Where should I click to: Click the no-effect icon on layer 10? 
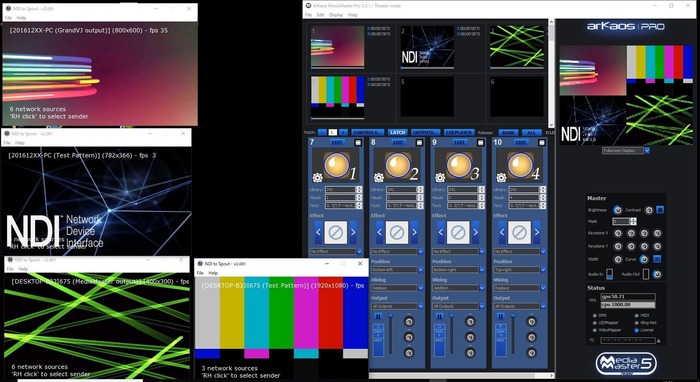click(x=519, y=232)
